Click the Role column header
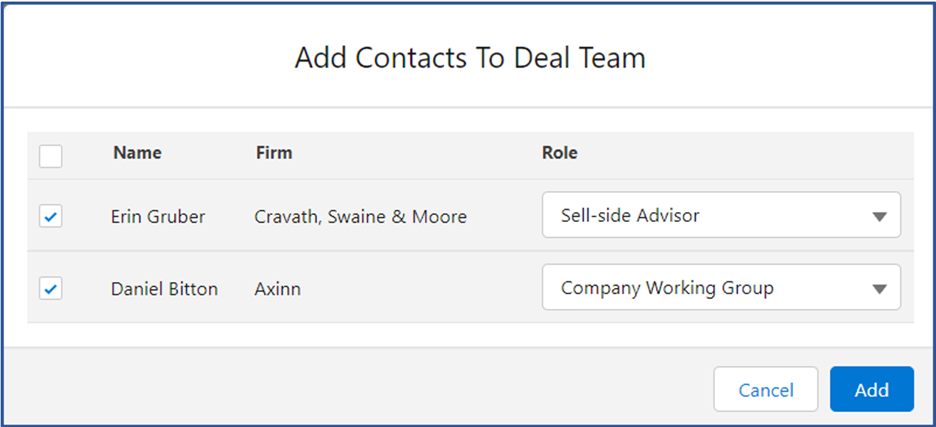 click(x=559, y=153)
